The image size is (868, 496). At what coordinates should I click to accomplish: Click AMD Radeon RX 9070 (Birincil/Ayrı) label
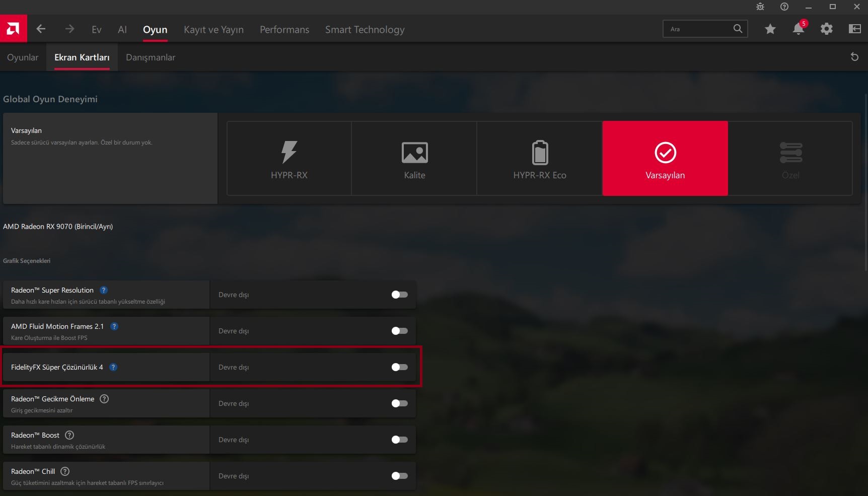tap(58, 227)
